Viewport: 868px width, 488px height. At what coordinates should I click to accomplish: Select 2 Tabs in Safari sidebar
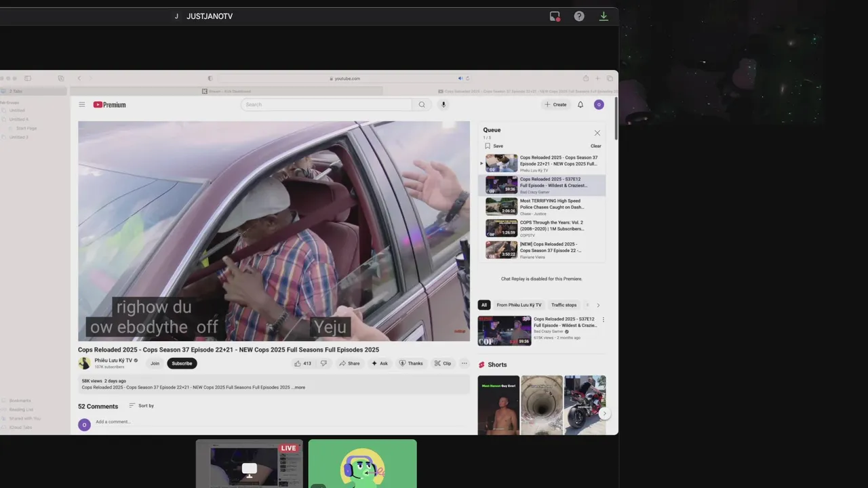(x=34, y=91)
